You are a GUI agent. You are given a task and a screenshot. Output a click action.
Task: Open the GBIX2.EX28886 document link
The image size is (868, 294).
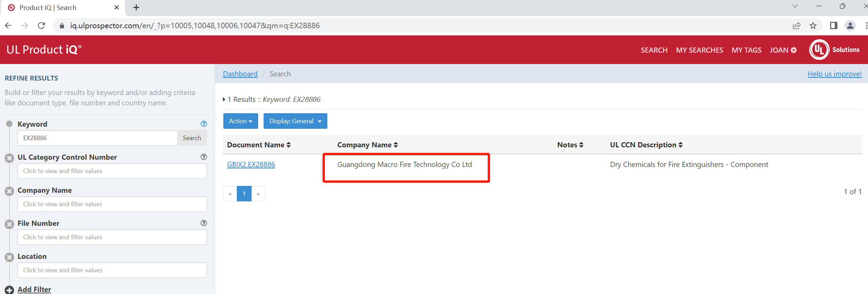tap(251, 165)
